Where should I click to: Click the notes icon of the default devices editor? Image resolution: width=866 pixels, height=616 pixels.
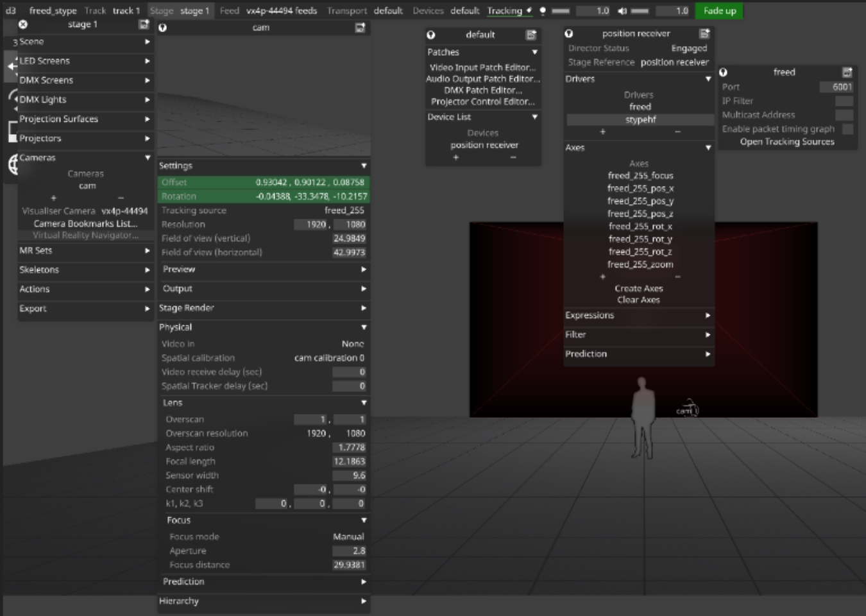[x=531, y=35]
